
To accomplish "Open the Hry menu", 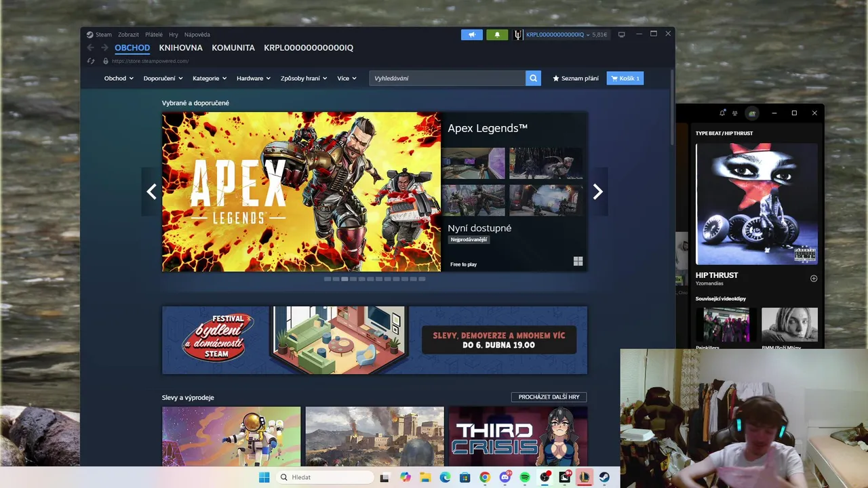I will point(174,35).
